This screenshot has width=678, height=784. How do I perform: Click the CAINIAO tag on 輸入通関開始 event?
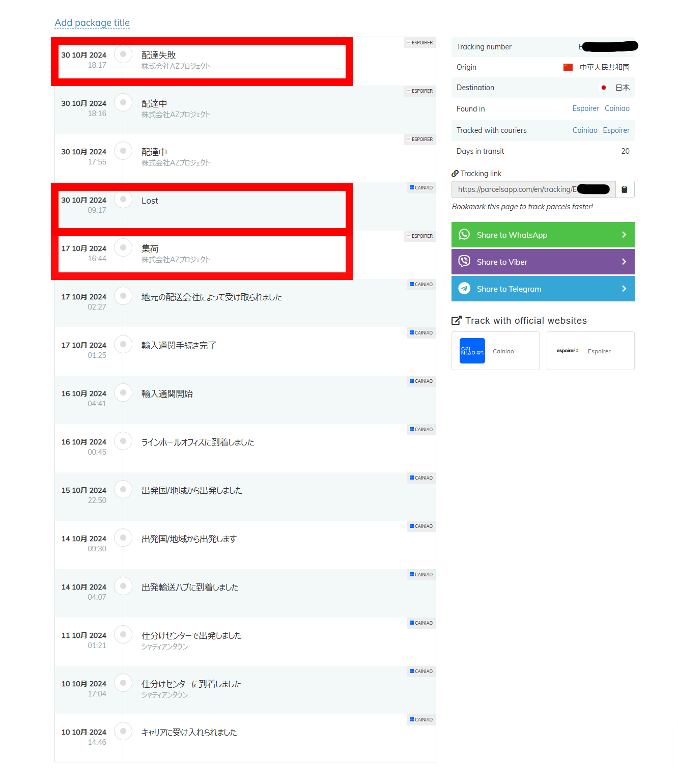421,381
